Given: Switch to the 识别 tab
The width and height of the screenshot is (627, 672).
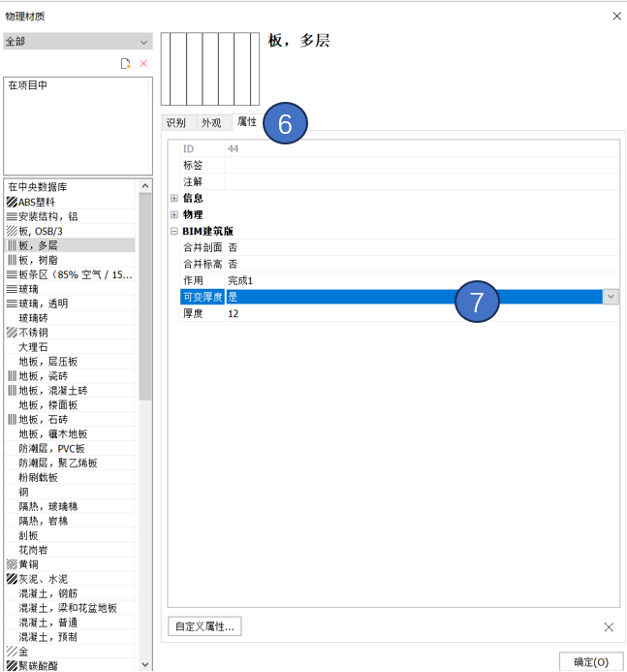Looking at the screenshot, I should click(x=176, y=123).
